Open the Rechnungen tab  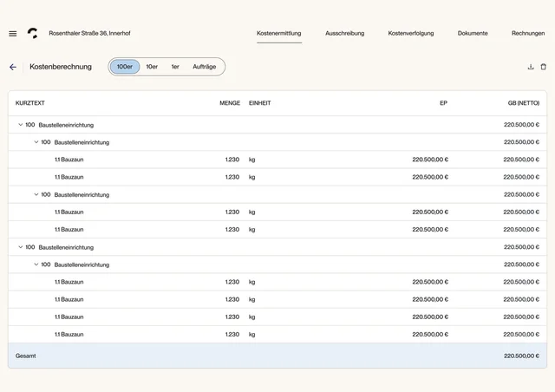(528, 33)
